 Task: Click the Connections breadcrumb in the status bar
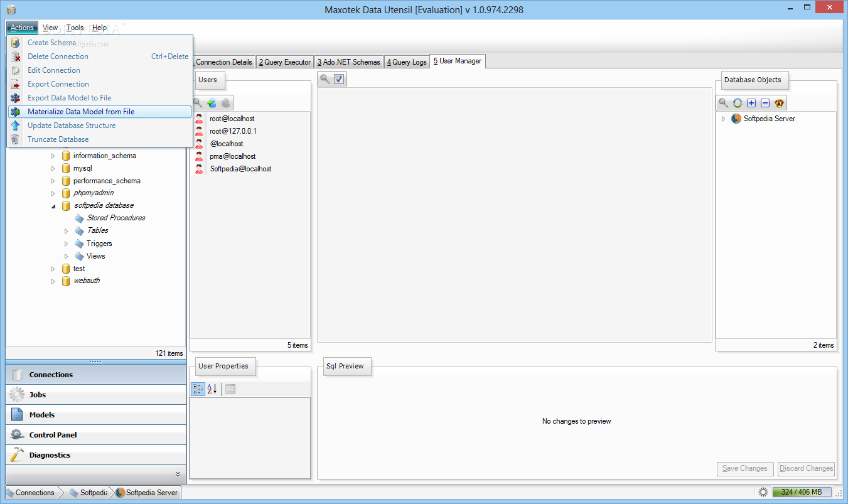point(31,493)
